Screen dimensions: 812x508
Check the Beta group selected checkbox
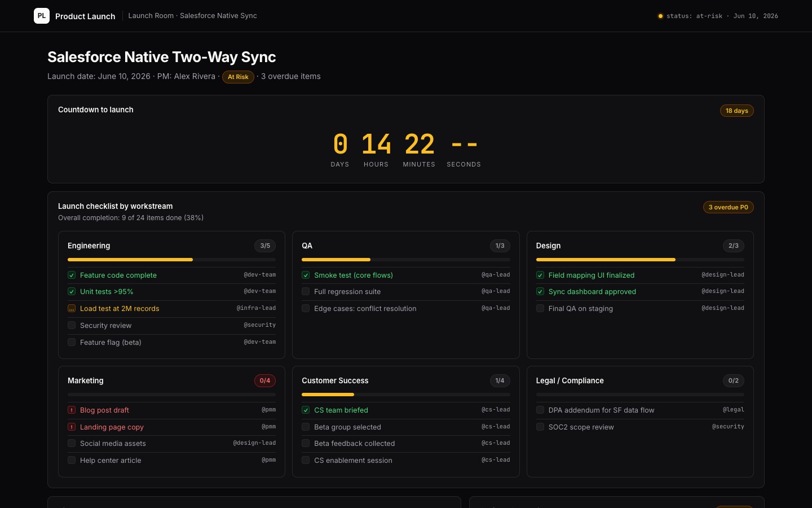pos(306,427)
